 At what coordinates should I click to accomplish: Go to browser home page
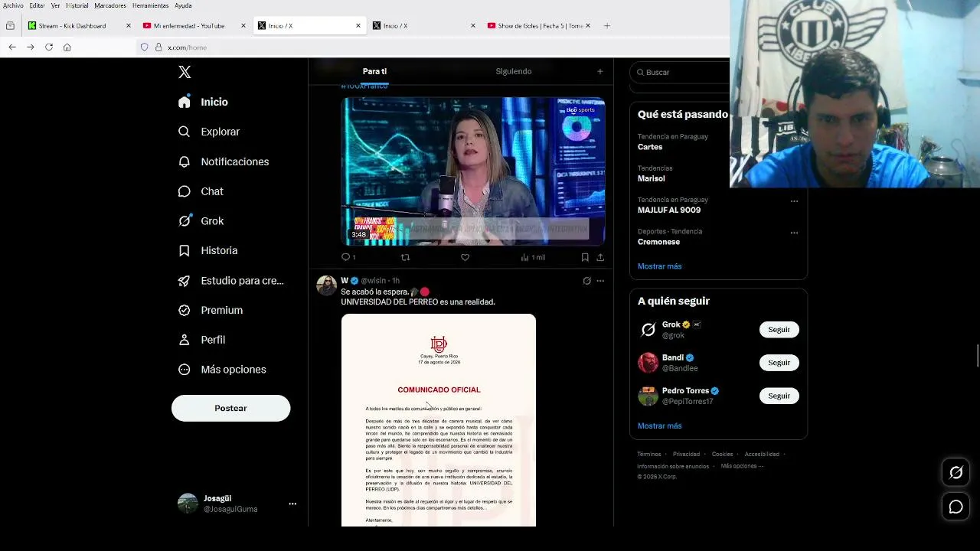point(67,47)
